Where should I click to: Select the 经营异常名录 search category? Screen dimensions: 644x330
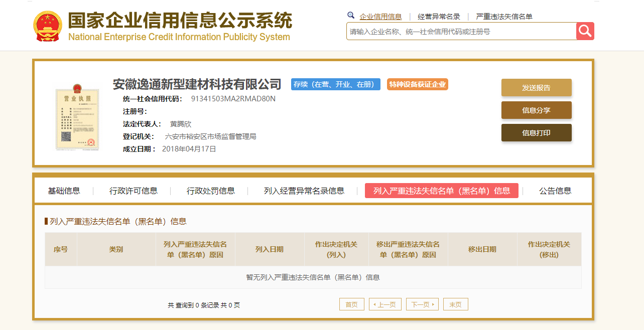click(439, 17)
